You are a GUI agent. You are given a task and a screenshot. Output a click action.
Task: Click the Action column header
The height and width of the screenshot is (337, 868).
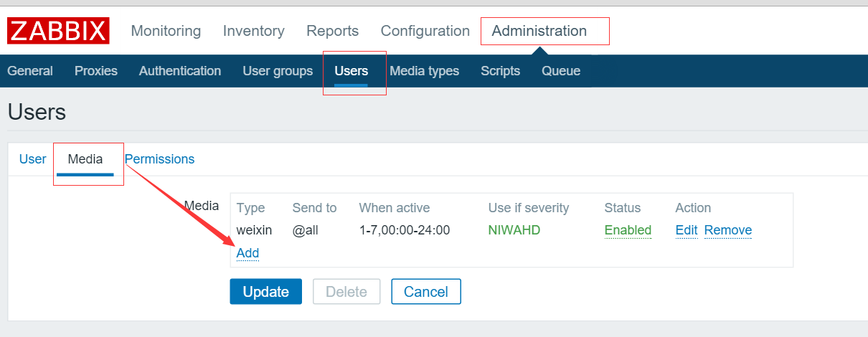(x=693, y=208)
